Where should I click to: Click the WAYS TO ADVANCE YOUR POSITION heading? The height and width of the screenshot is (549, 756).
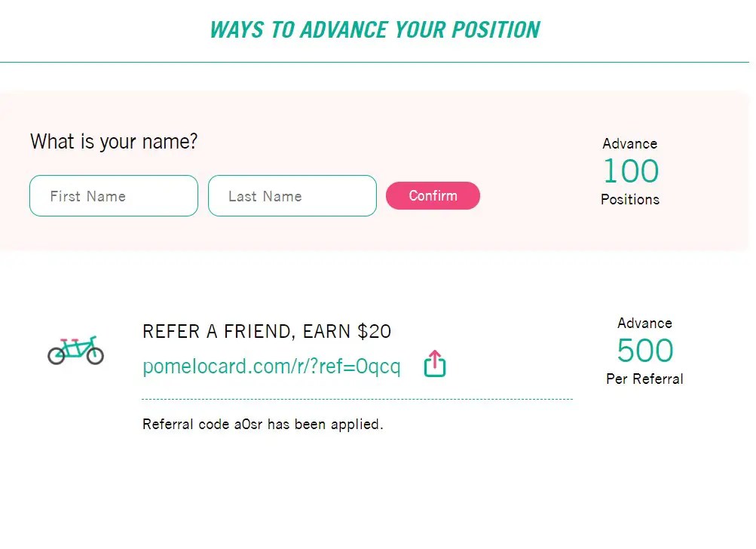coord(375,29)
